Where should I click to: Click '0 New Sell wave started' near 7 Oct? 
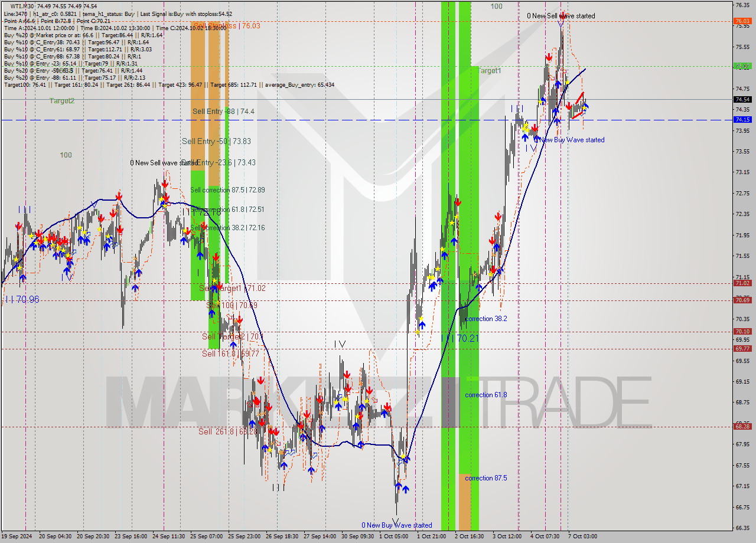(x=561, y=16)
